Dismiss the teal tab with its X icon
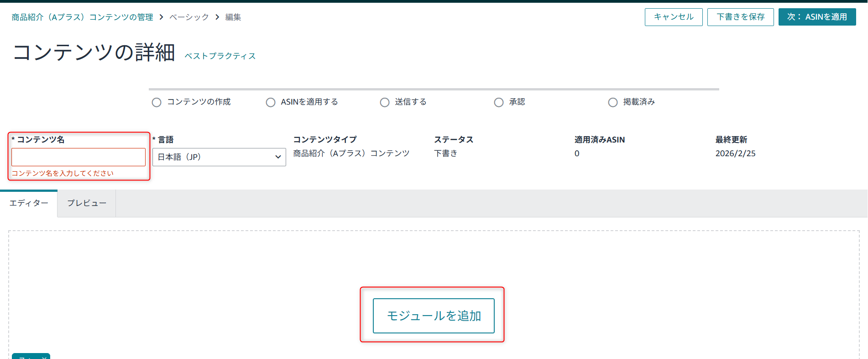Image resolution: width=868 pixels, height=359 pixels. pos(44,357)
